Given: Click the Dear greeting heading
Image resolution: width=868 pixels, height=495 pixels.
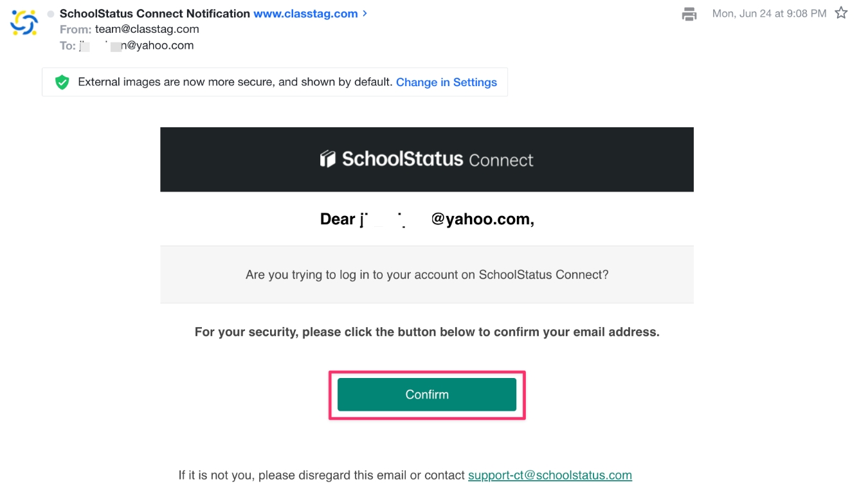Looking at the screenshot, I should [x=427, y=219].
